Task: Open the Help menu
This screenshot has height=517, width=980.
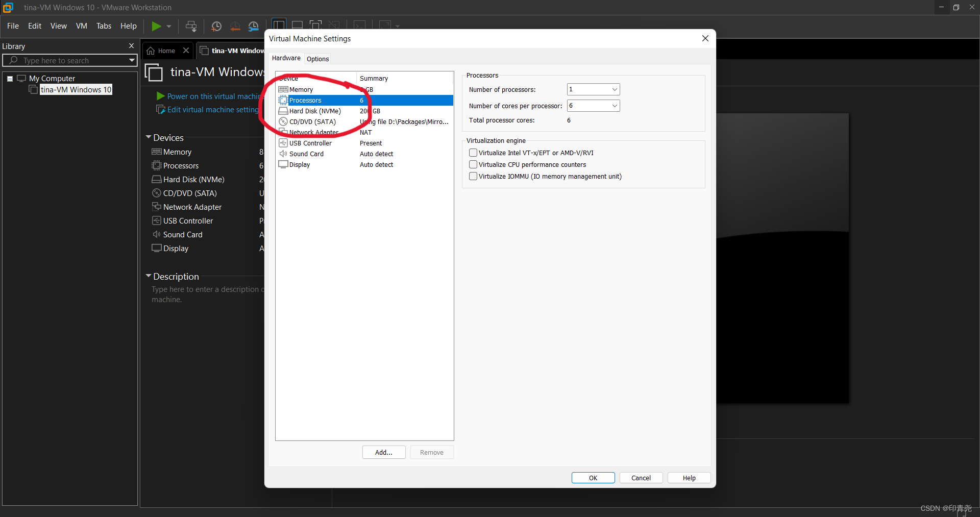Action: point(128,26)
